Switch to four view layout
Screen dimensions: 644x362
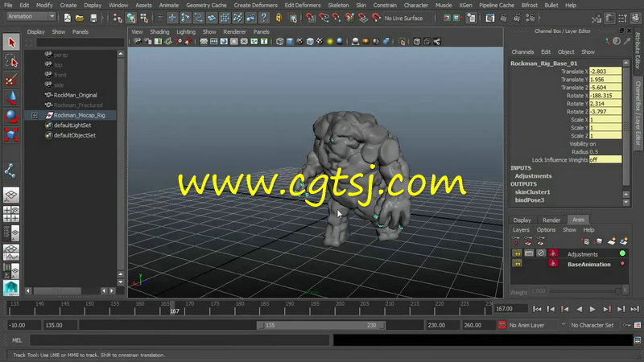(11, 214)
